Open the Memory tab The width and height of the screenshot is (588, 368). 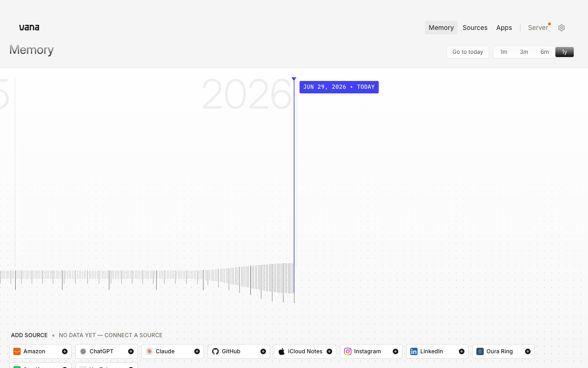(441, 28)
